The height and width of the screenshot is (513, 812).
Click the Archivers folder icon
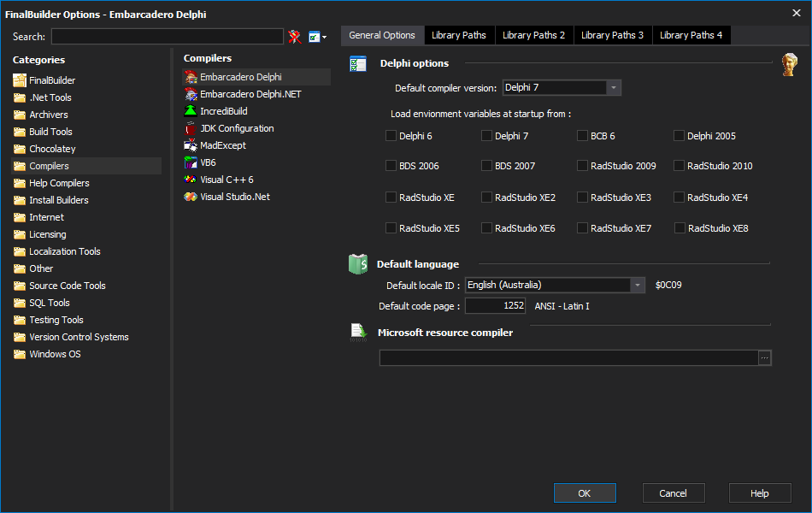20,115
